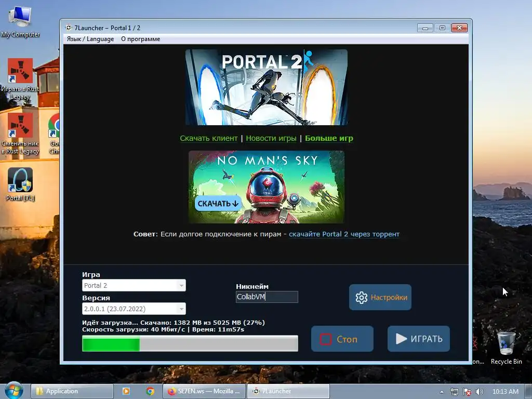The width and height of the screenshot is (532, 399).
Task: Select the Google Chrome desktop shortcut
Action: coord(54,134)
